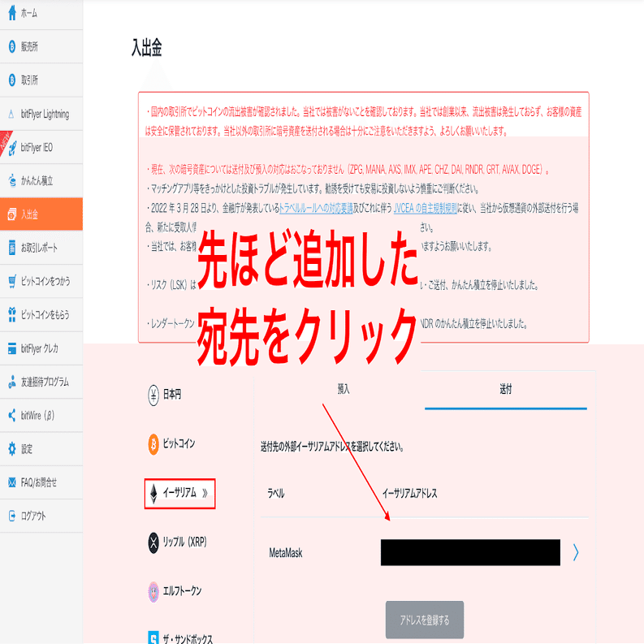Open the 設定 menu item
The height and width of the screenshot is (644, 644).
[x=41, y=448]
